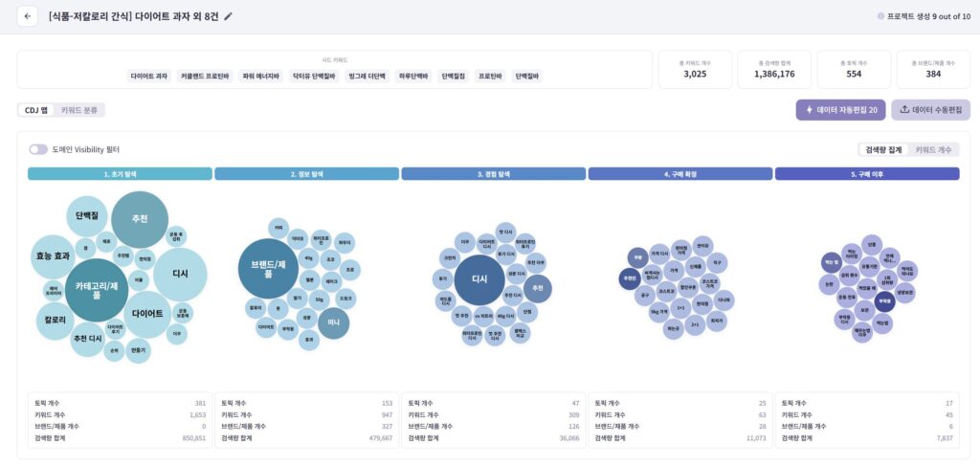Image resolution: width=980 pixels, height=466 pixels.
Task: Click the pencil icon to edit project title
Action: [228, 17]
